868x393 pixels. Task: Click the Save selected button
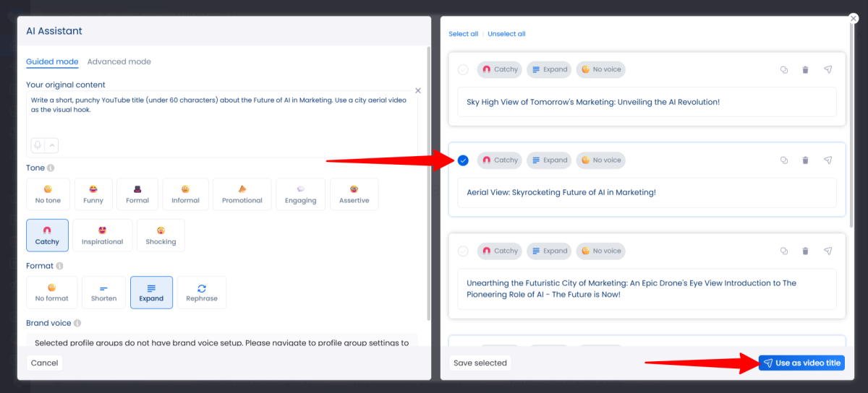click(x=480, y=363)
